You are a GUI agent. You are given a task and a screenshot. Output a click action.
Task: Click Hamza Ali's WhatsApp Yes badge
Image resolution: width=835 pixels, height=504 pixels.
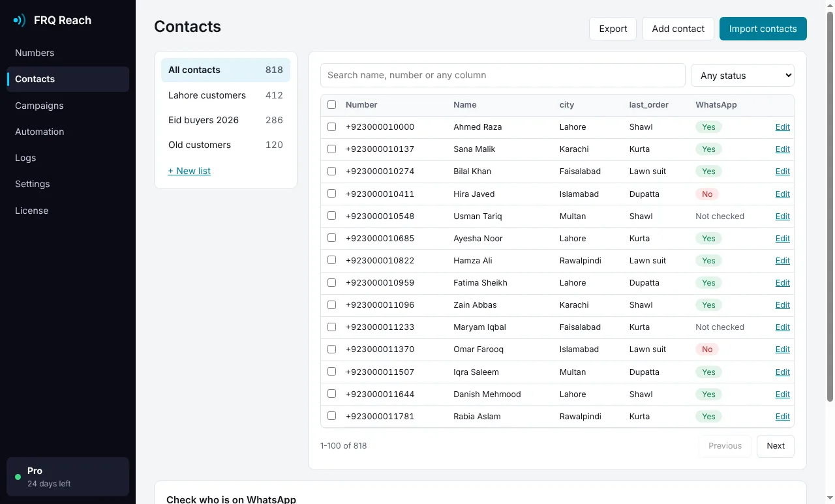[708, 261]
